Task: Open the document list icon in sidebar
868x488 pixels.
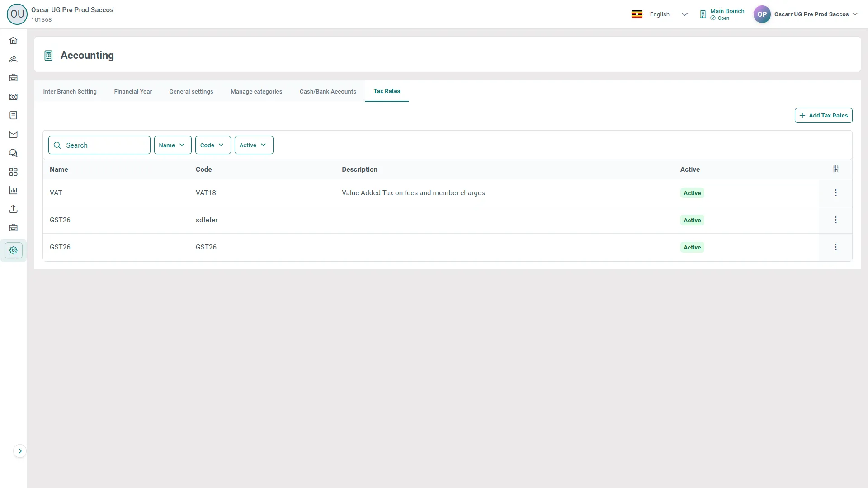Action: (x=13, y=115)
